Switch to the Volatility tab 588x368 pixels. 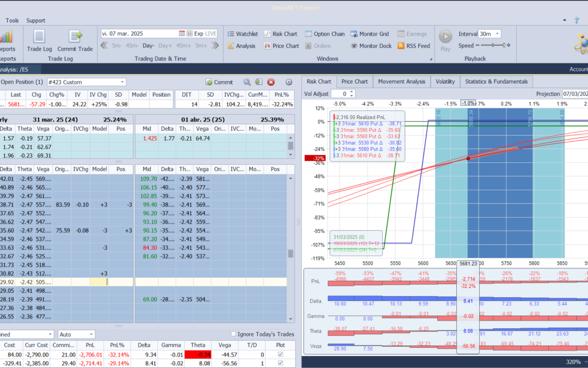point(445,81)
